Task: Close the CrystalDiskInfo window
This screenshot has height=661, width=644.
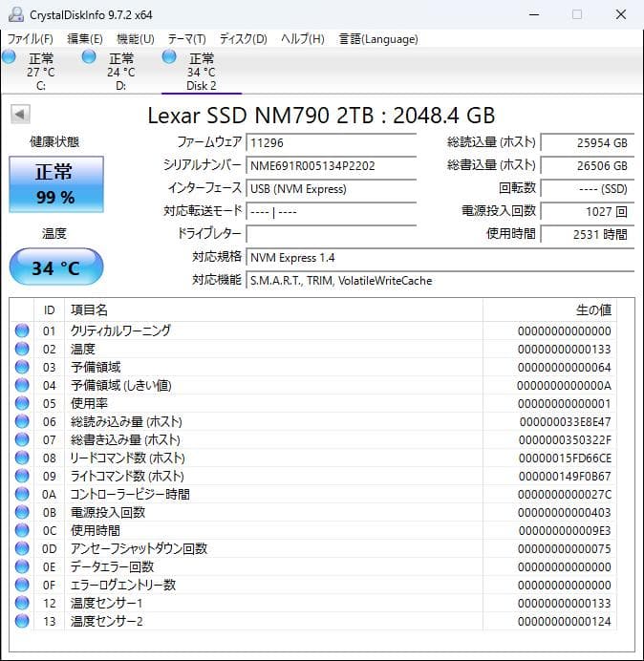Action: coord(621,14)
